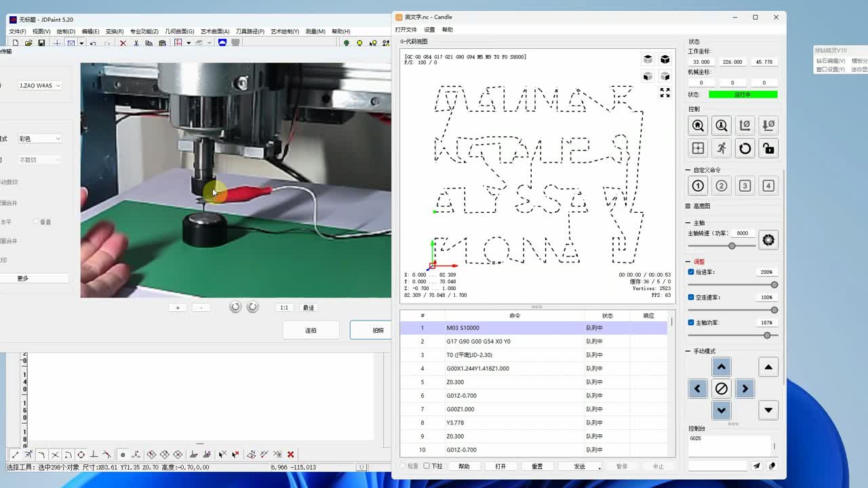Click custom command button 1

pos(698,186)
